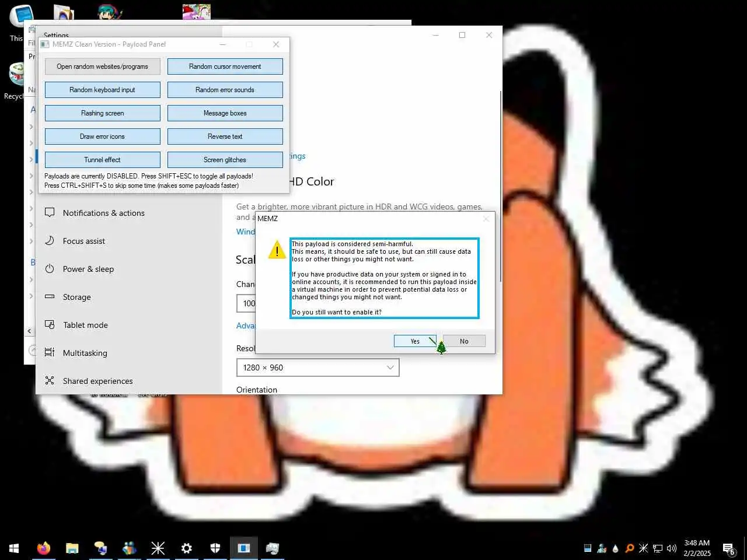Enable the Flashing screen payload

103,113
